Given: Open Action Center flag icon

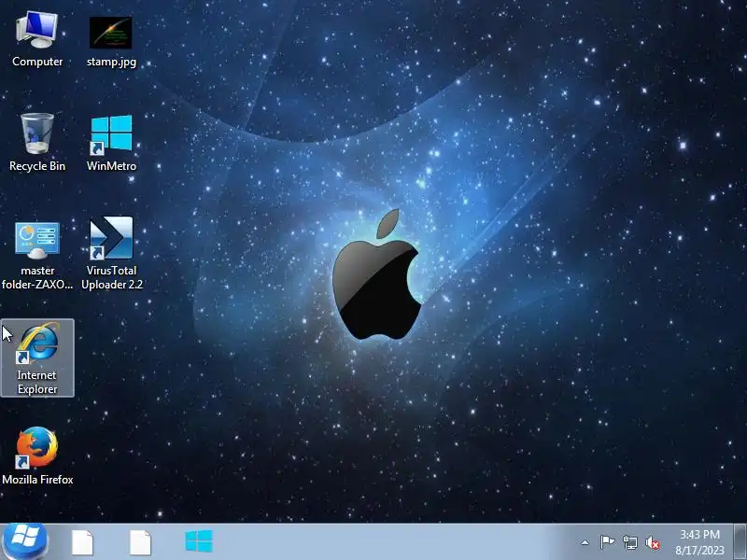Looking at the screenshot, I should [607, 542].
